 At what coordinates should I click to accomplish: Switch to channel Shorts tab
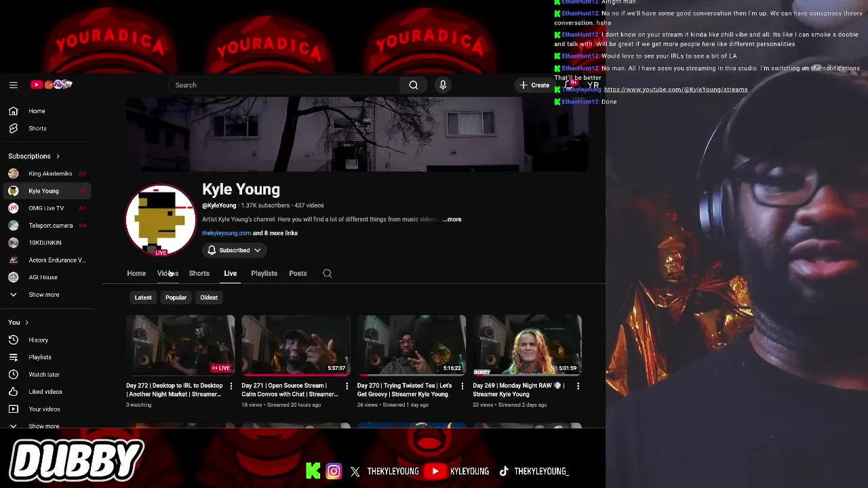[x=199, y=273]
